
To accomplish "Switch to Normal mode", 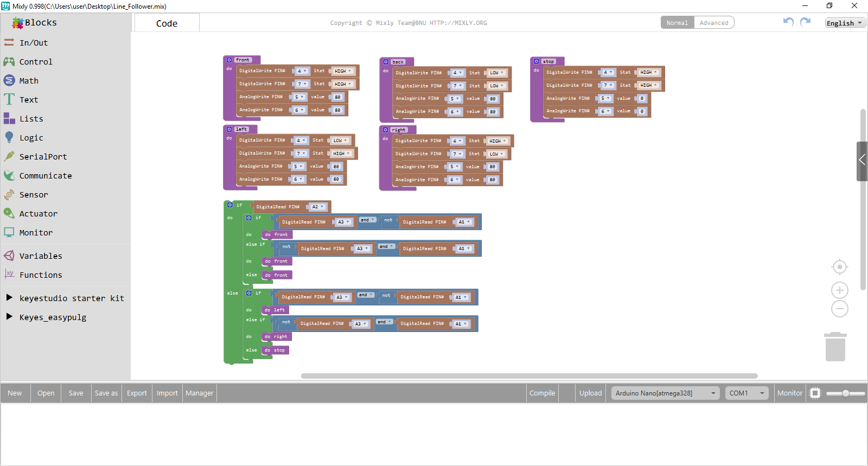I will coord(677,23).
